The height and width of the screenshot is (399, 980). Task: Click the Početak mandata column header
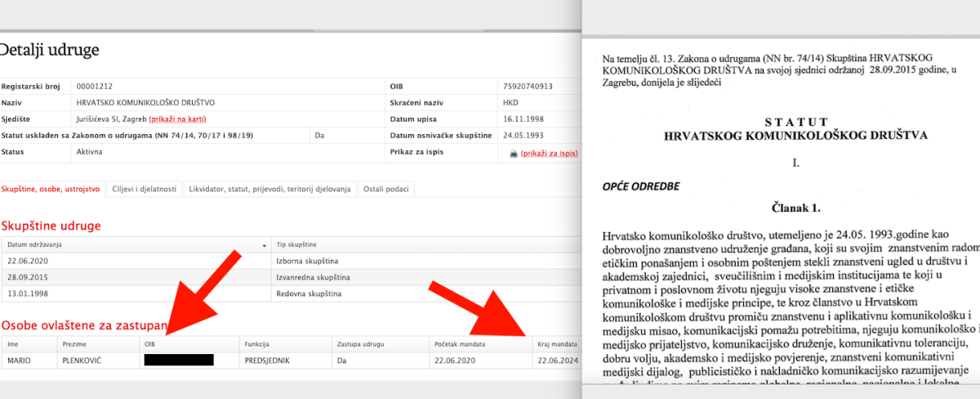[x=480, y=344]
